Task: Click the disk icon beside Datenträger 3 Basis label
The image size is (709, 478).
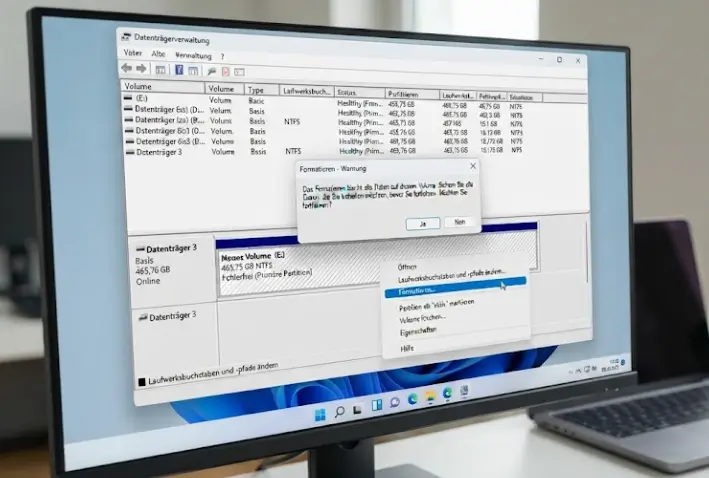Action: (x=141, y=249)
